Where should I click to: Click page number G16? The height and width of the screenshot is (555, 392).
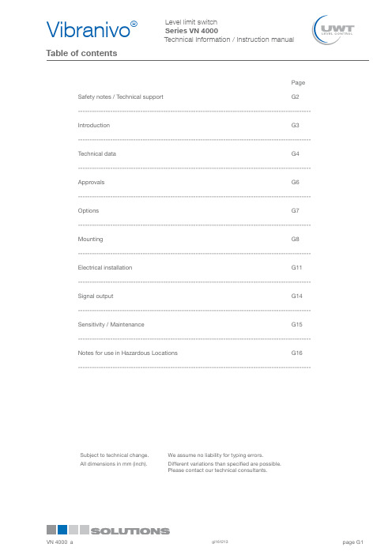pos(297,353)
